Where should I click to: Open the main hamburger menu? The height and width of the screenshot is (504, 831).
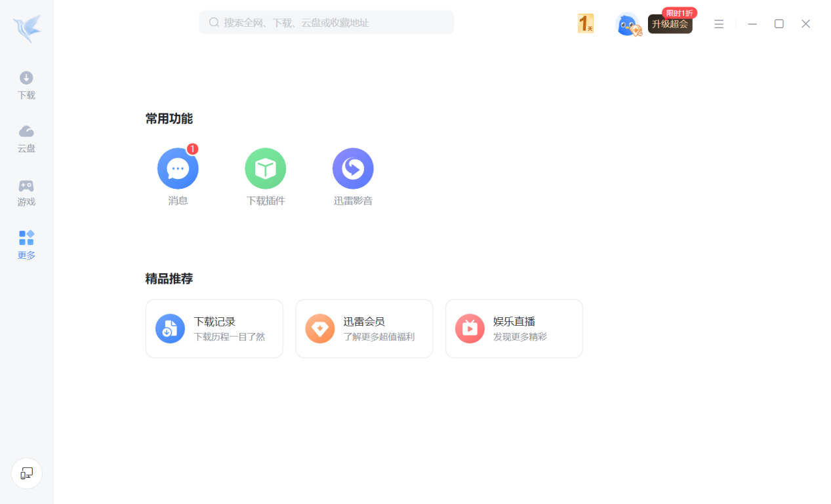[719, 24]
